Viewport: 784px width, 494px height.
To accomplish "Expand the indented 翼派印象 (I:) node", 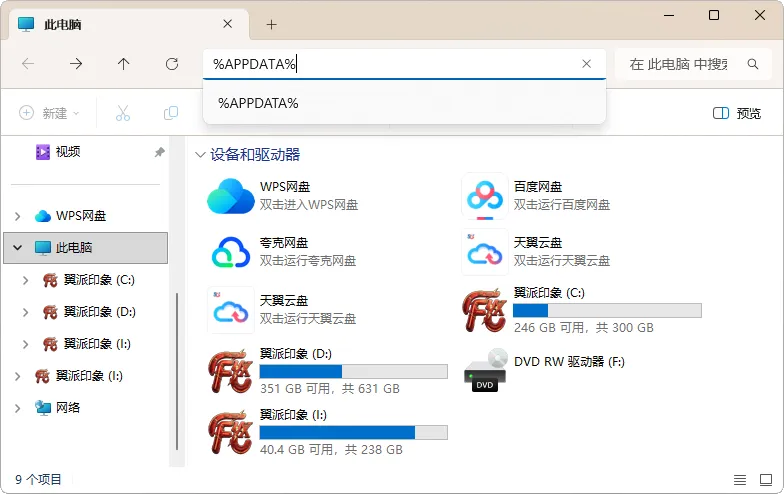I will [x=26, y=344].
